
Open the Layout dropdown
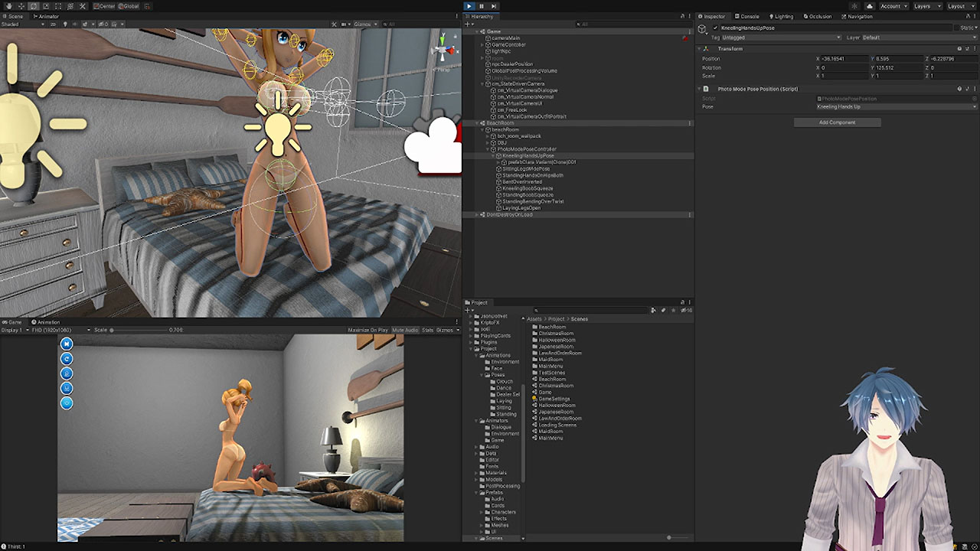coord(961,6)
